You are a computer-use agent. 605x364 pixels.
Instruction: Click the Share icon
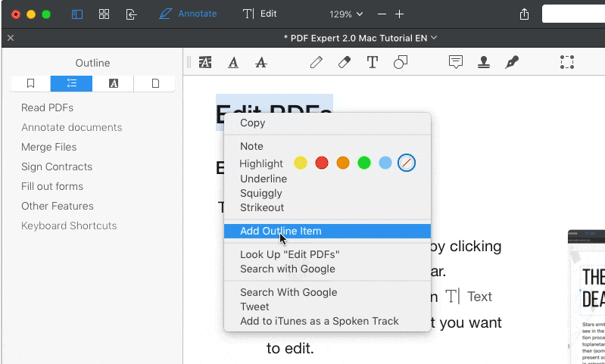524,14
